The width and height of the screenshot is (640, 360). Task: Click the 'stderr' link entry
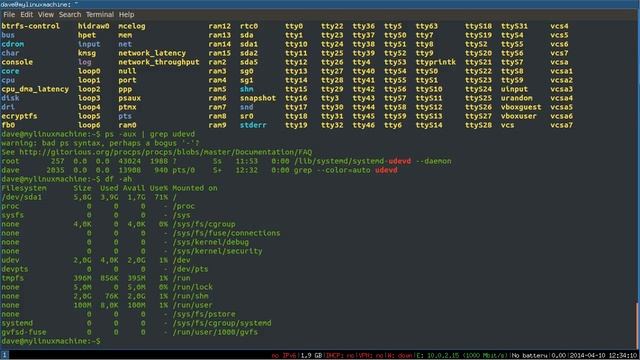pos(253,125)
